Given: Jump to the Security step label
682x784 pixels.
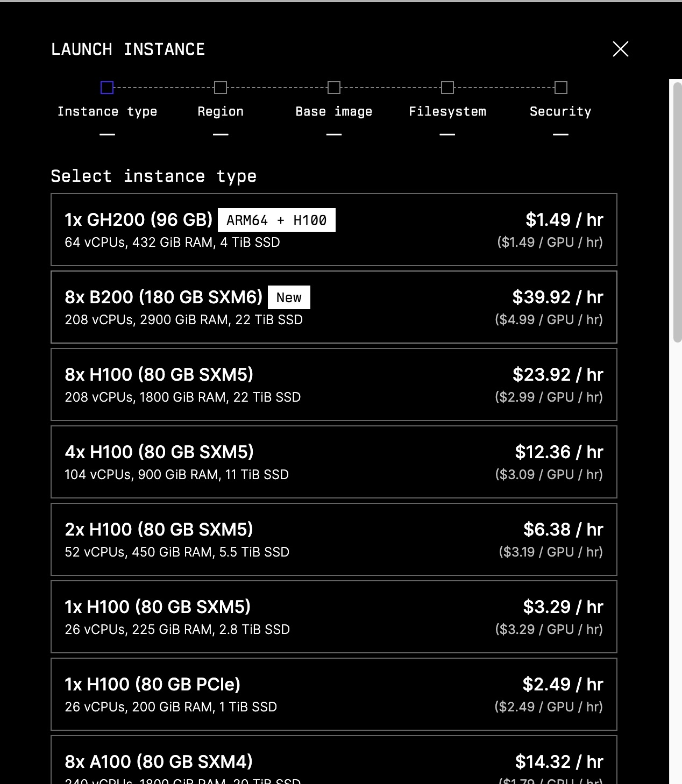Looking at the screenshot, I should click(560, 111).
